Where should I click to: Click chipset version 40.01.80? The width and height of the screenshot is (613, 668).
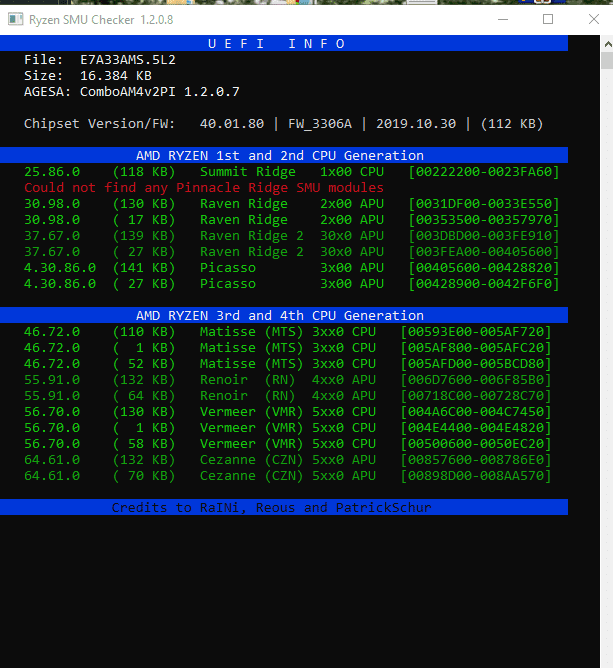pyautogui.click(x=232, y=124)
